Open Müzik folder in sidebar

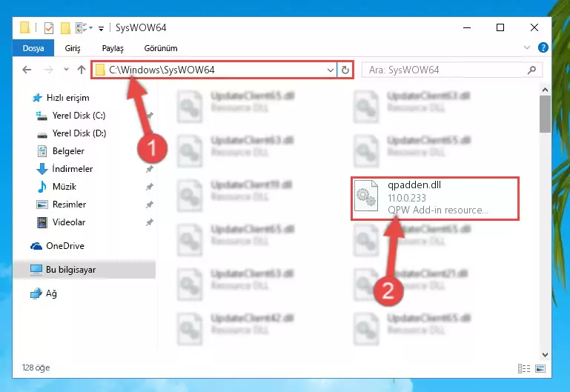pyautogui.click(x=56, y=187)
